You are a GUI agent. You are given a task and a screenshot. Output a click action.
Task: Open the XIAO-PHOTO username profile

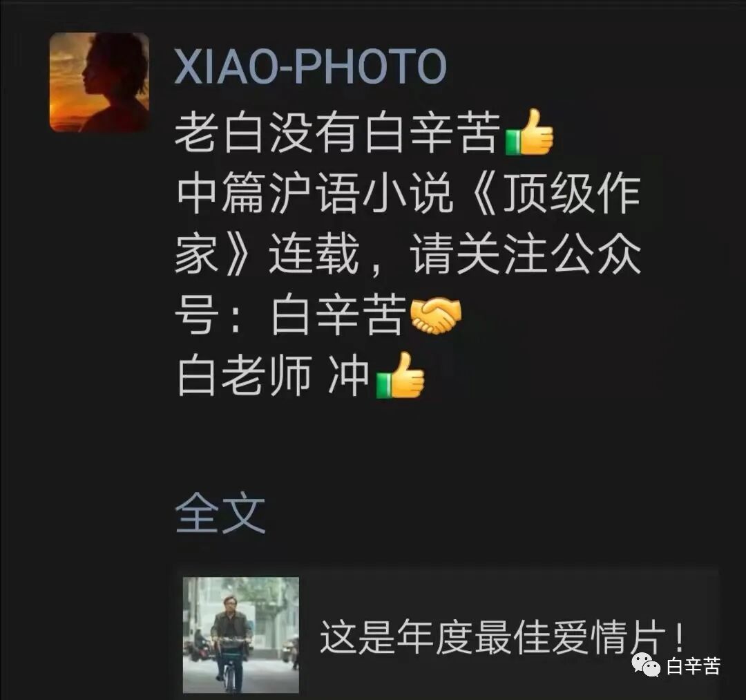310,66
